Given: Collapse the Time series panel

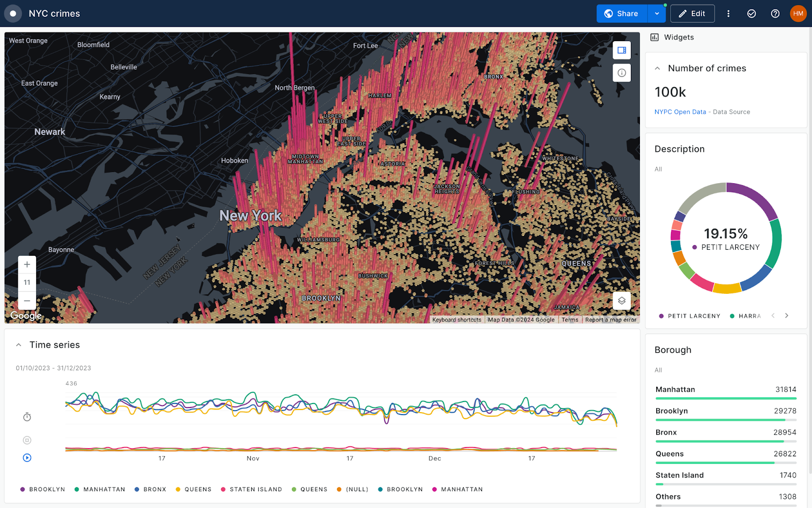Looking at the screenshot, I should pyautogui.click(x=19, y=345).
